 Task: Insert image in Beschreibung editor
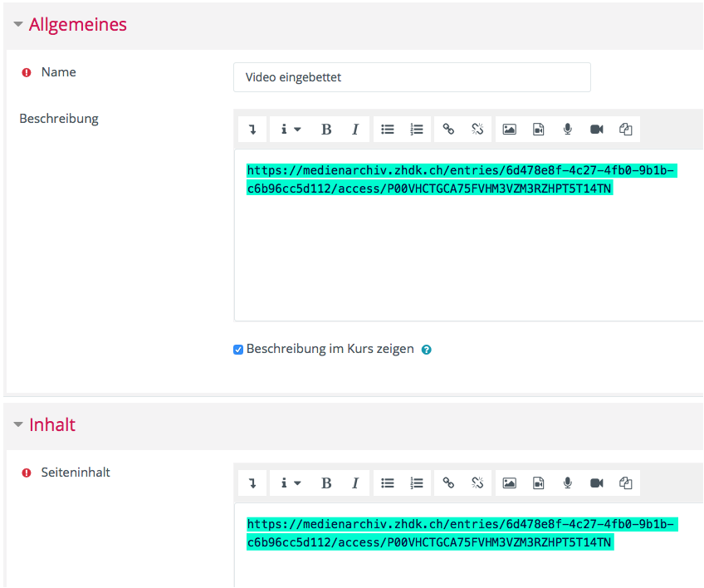[510, 129]
